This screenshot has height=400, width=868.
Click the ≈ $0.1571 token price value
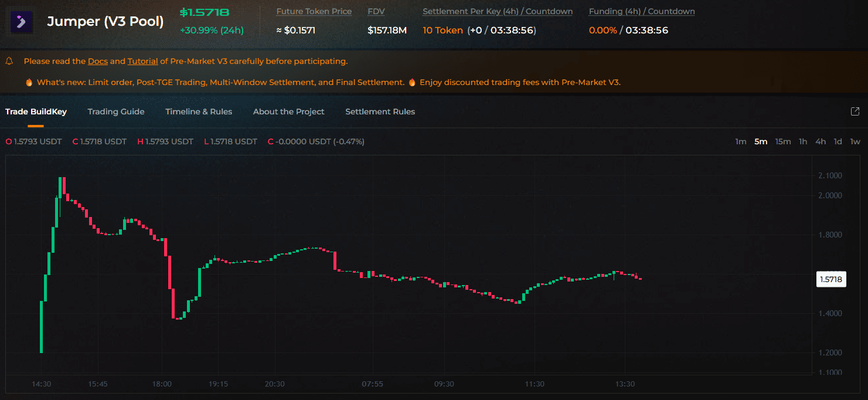tap(295, 30)
